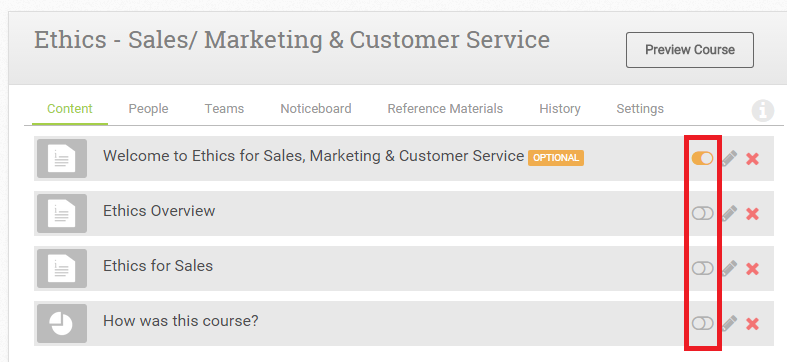Remove the How was this course item

(752, 324)
